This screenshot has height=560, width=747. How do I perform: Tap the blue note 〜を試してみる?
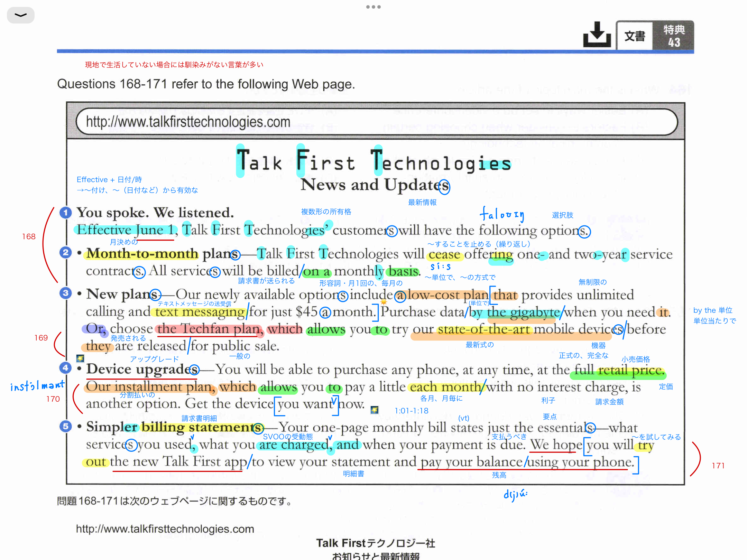(x=656, y=437)
